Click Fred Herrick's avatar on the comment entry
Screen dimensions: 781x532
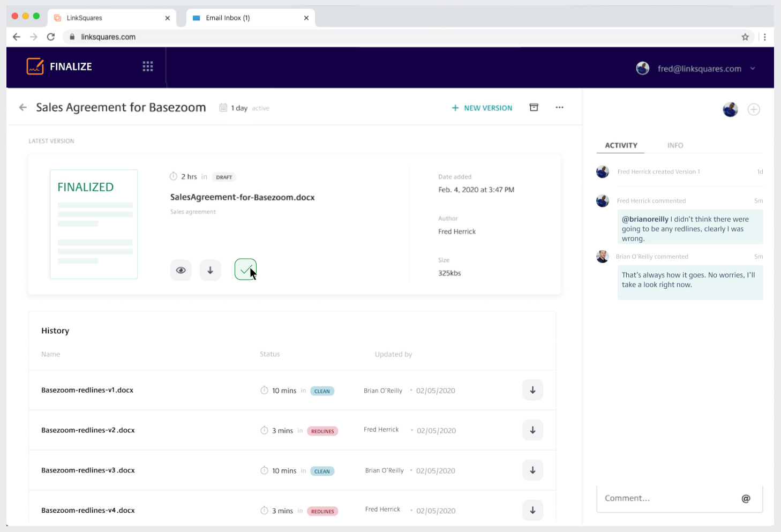603,201
